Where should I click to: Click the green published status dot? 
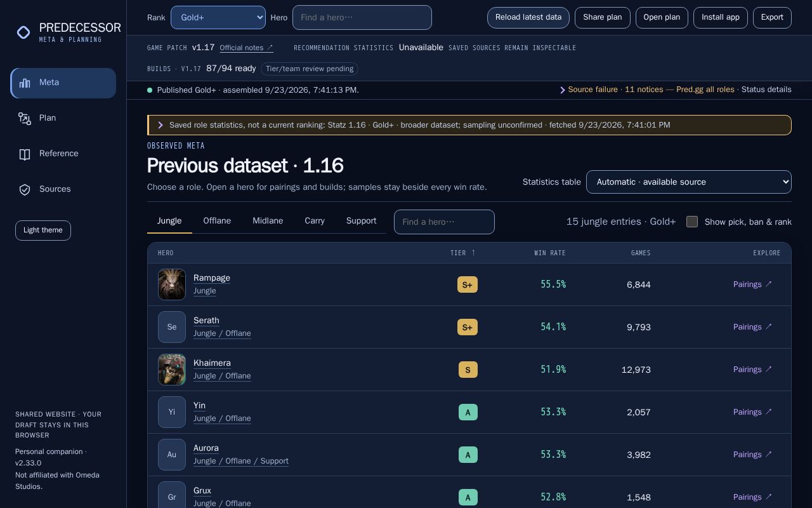point(150,90)
